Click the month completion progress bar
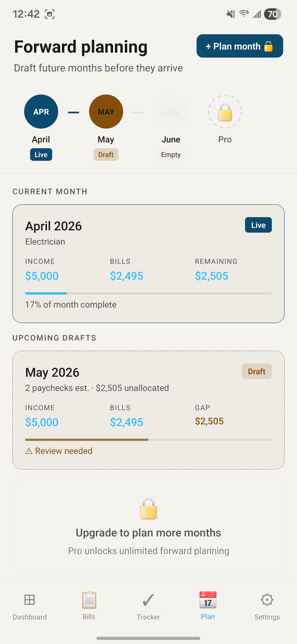The image size is (297, 644). 148,293
